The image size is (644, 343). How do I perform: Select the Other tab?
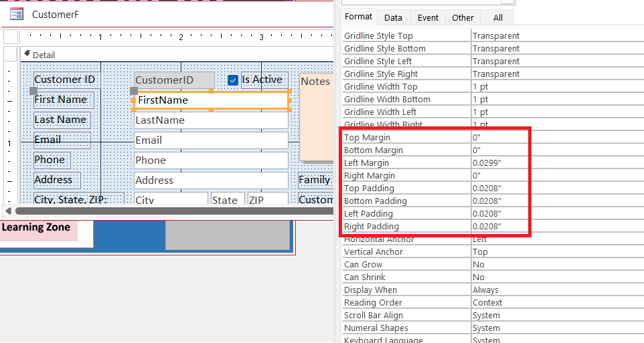463,18
